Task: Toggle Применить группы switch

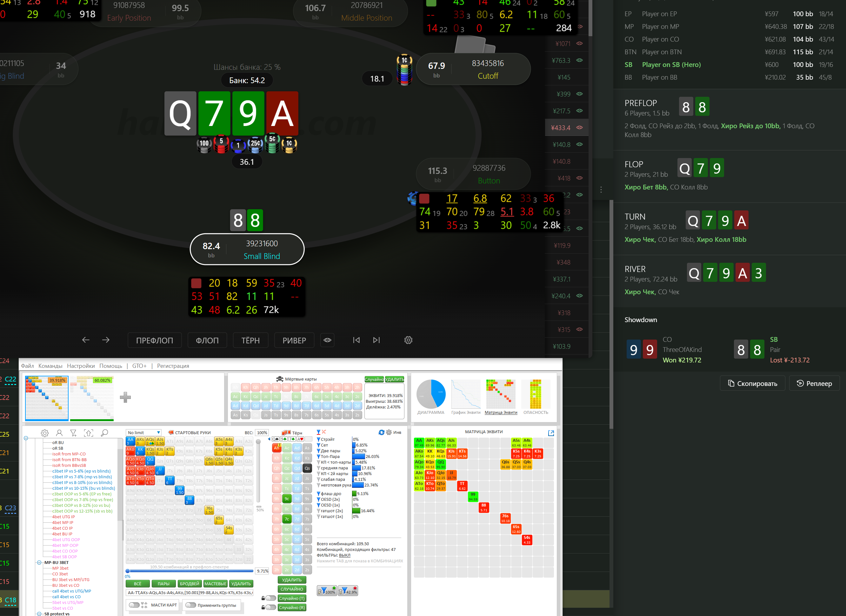Action: 190,605
